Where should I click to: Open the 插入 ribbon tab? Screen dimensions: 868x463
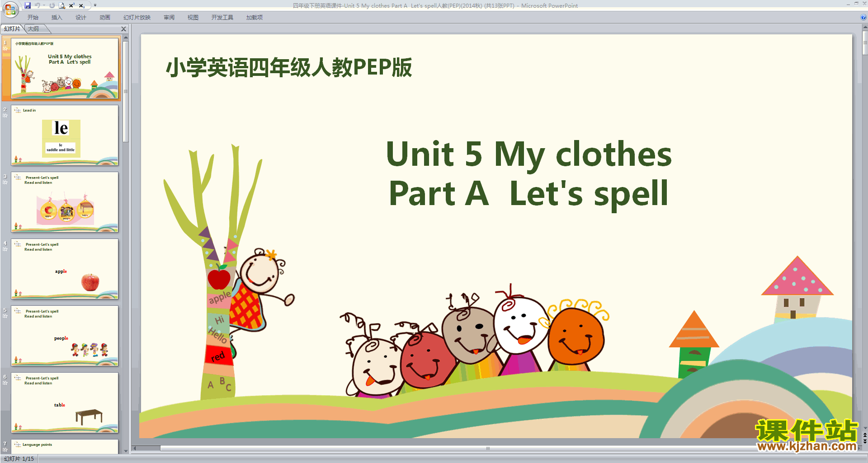pos(57,18)
